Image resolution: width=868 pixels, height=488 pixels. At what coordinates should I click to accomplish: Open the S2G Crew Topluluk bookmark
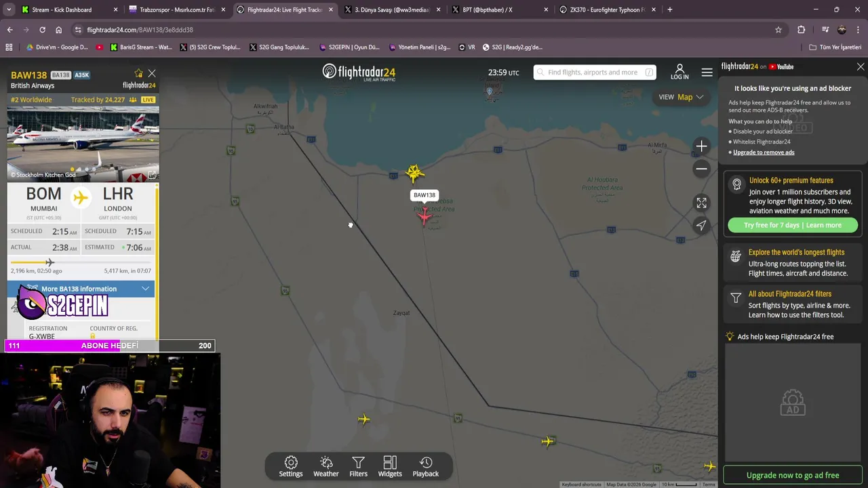coord(210,47)
